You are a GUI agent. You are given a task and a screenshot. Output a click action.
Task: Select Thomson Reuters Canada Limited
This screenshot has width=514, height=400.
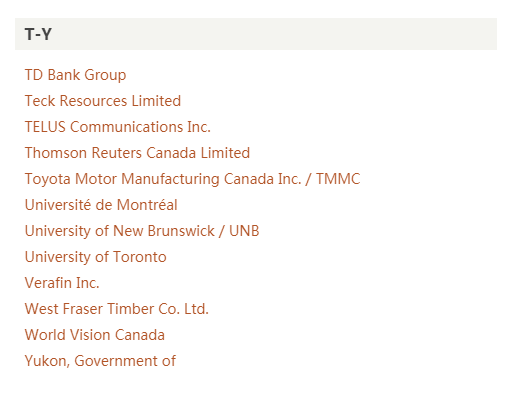[137, 153]
